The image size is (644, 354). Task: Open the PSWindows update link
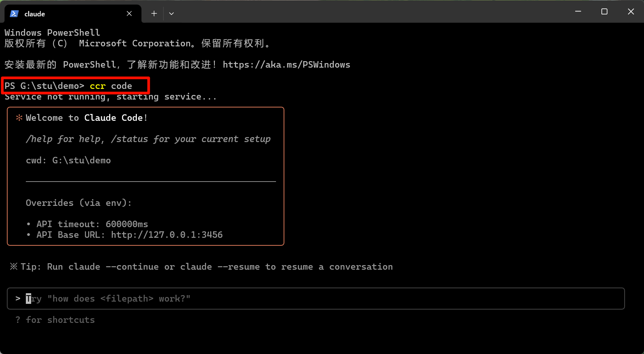click(x=287, y=65)
